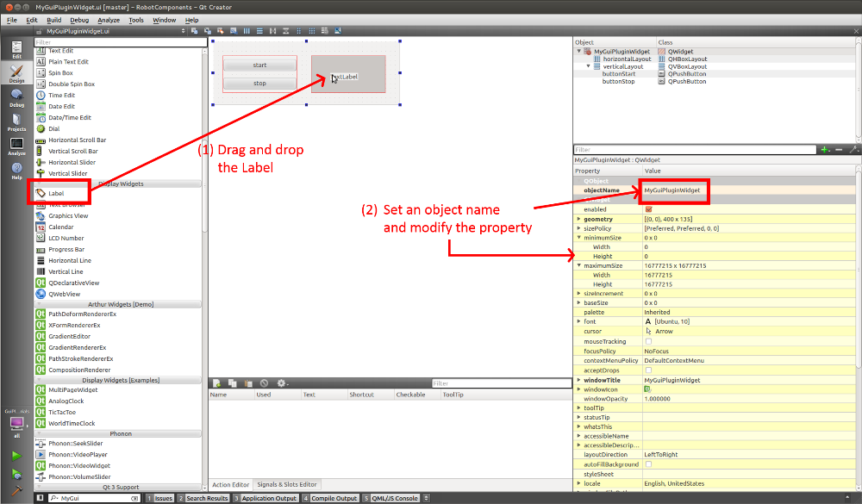The height and width of the screenshot is (504, 862).
Task: Open the Analyze mode
Action: click(x=16, y=146)
